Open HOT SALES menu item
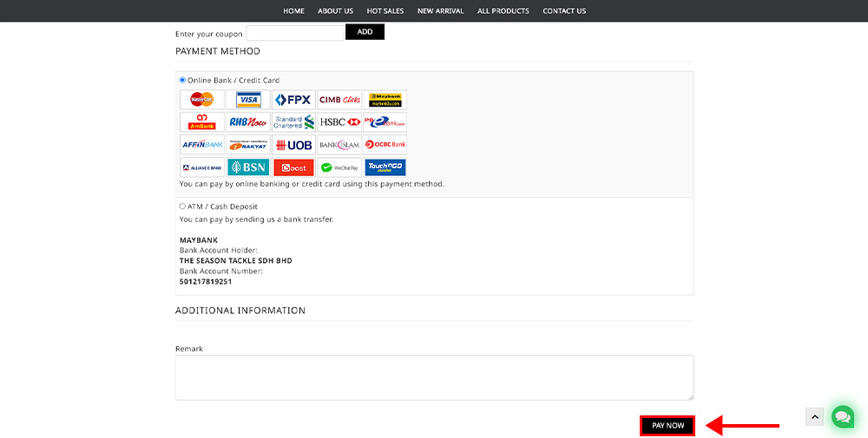The width and height of the screenshot is (868, 438). coord(385,10)
